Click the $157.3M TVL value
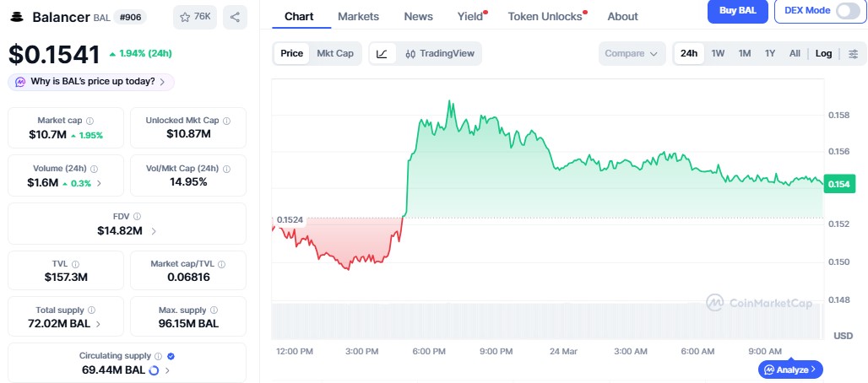Screen dimensions: 868x383 point(66,278)
